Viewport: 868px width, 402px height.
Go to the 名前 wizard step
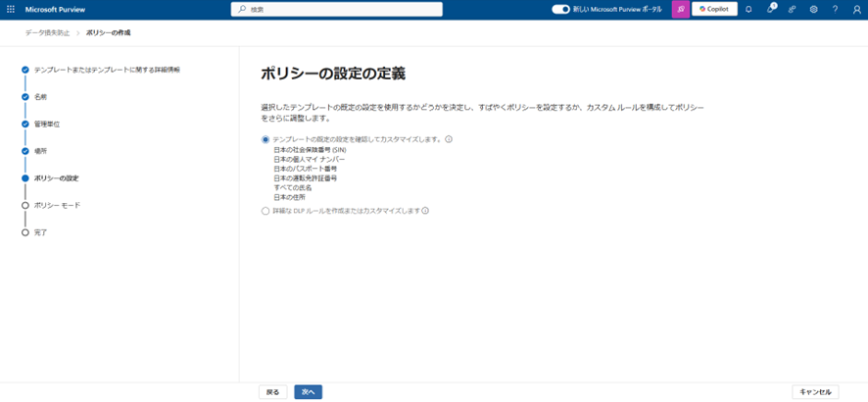point(40,97)
